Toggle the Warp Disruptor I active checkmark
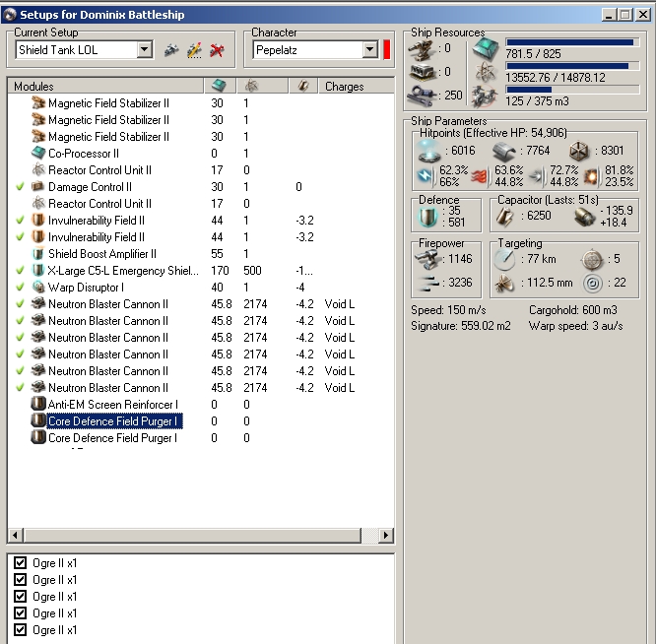 pos(20,287)
